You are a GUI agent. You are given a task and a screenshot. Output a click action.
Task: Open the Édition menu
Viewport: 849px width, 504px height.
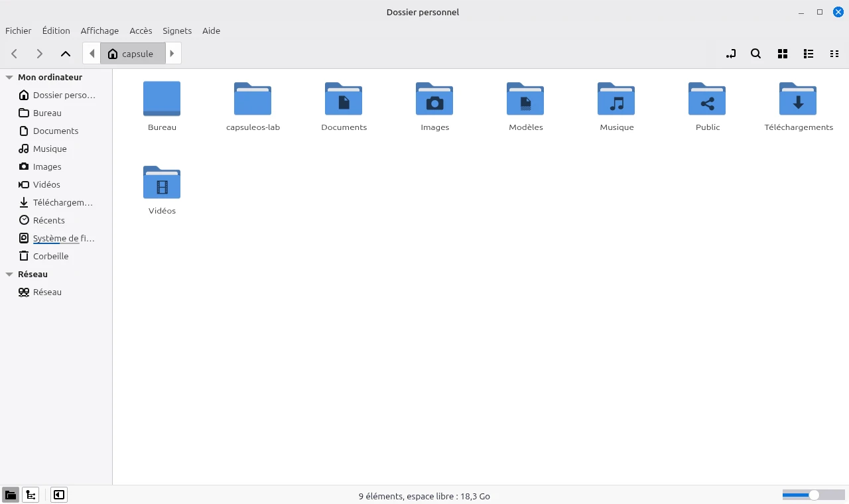pos(56,31)
